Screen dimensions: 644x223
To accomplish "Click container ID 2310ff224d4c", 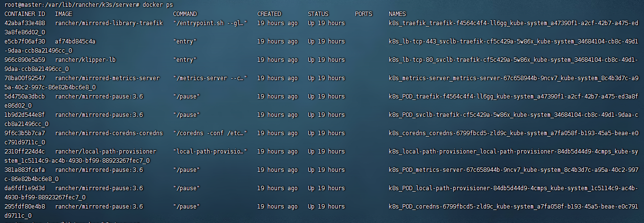I will coord(25,151).
